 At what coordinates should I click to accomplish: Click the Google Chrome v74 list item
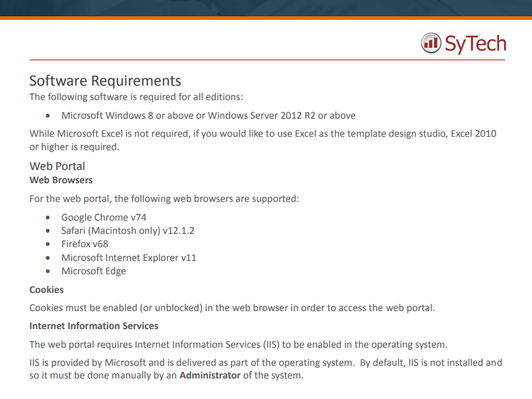click(x=104, y=218)
